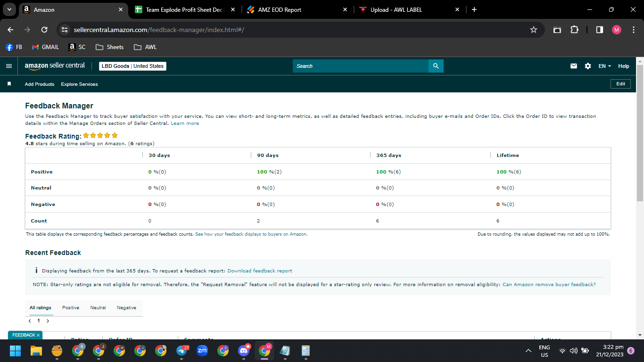The width and height of the screenshot is (644, 362).
Task: Open Telegram from the taskbar
Action: pyautogui.click(x=182, y=351)
